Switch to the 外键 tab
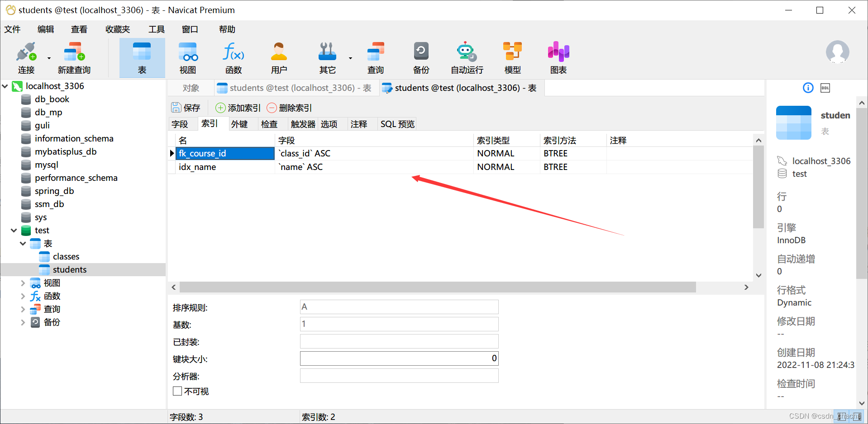 point(240,124)
